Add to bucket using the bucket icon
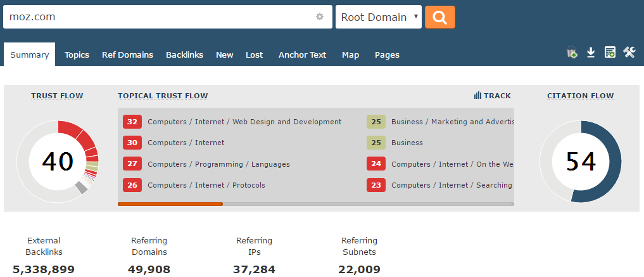Viewport: 644px width, 277px height. pos(572,52)
